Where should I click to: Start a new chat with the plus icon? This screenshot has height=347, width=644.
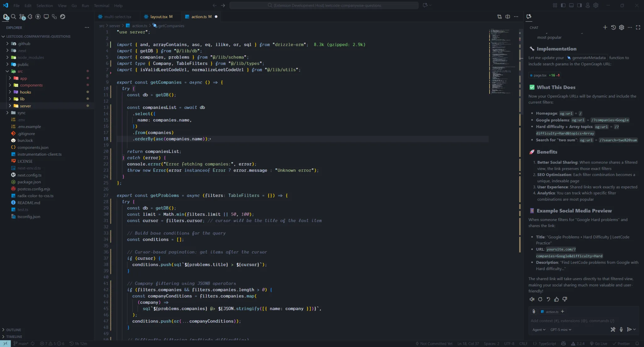[x=605, y=27]
